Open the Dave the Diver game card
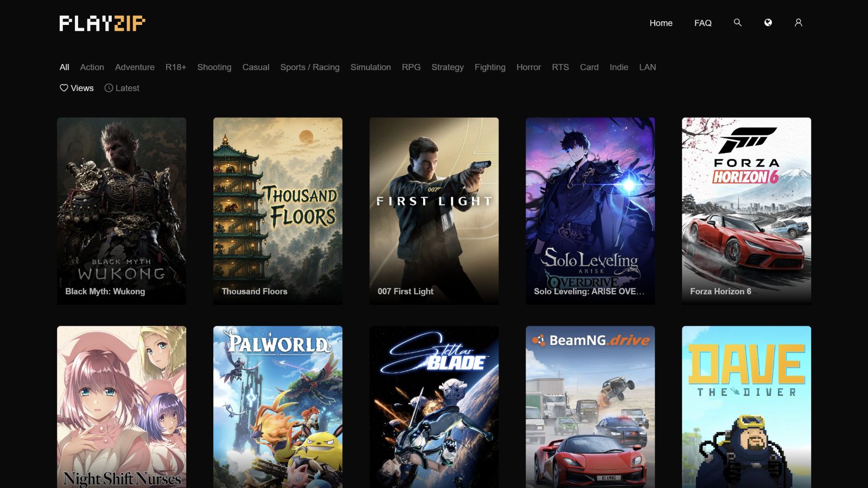This screenshot has width=868, height=488. pos(746,407)
